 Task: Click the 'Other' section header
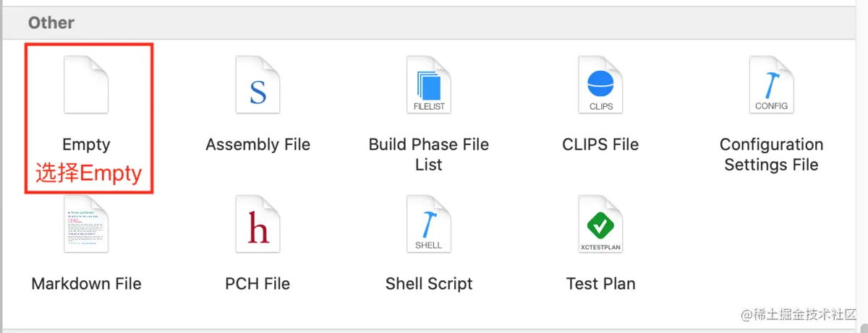click(51, 22)
